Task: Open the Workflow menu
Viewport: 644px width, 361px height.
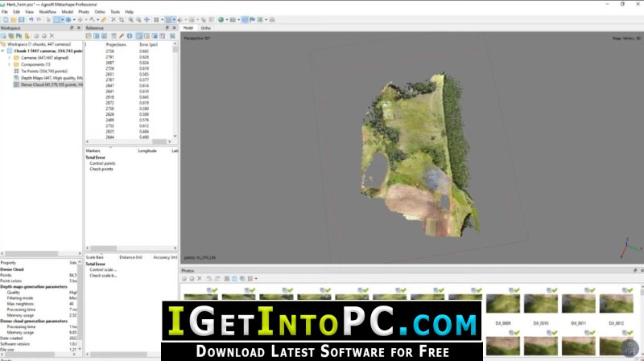Action: coord(47,12)
